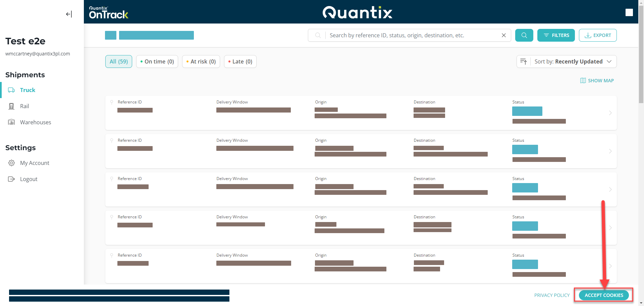
Task: Open Warehouses in sidebar
Action: click(x=35, y=122)
